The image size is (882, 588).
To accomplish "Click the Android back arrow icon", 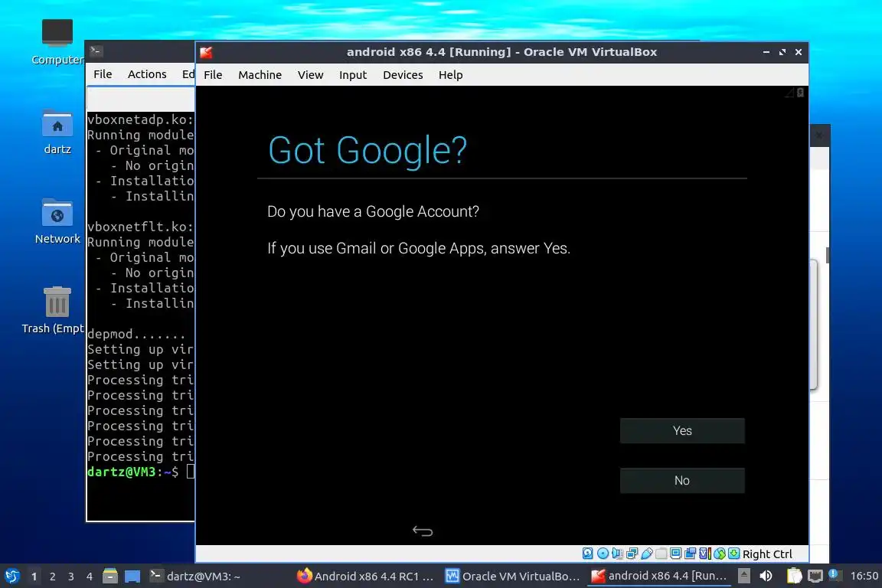I will (x=423, y=531).
